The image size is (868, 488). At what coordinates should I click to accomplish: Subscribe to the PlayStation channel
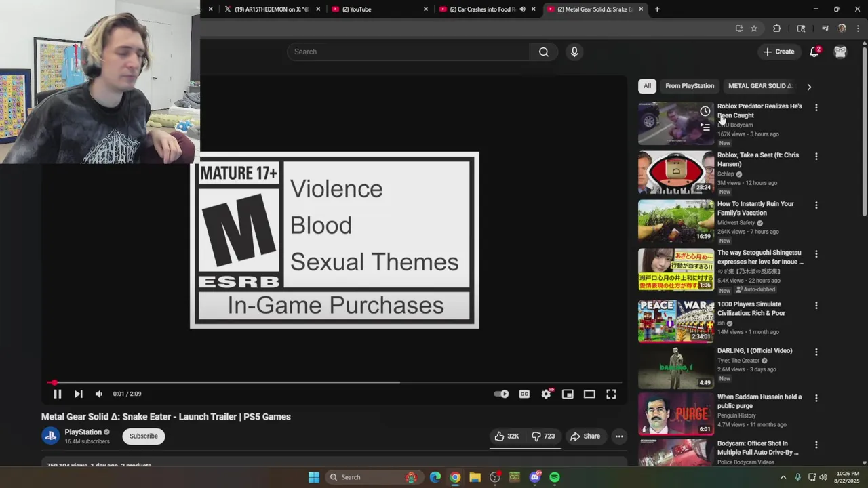click(x=144, y=436)
